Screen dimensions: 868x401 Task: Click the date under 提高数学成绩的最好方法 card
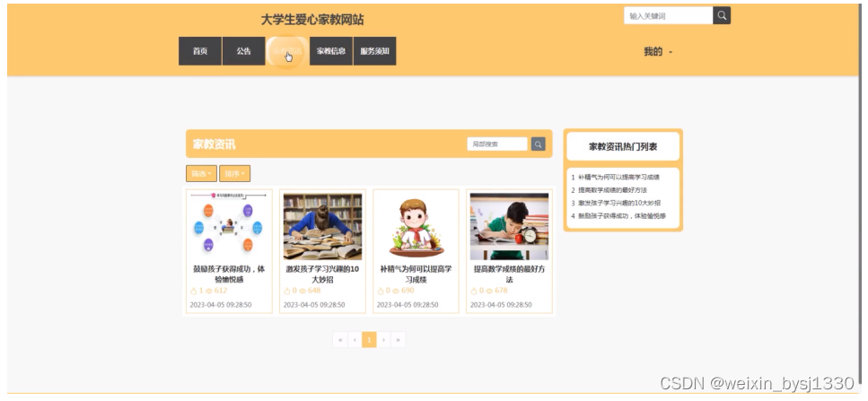pyautogui.click(x=502, y=305)
